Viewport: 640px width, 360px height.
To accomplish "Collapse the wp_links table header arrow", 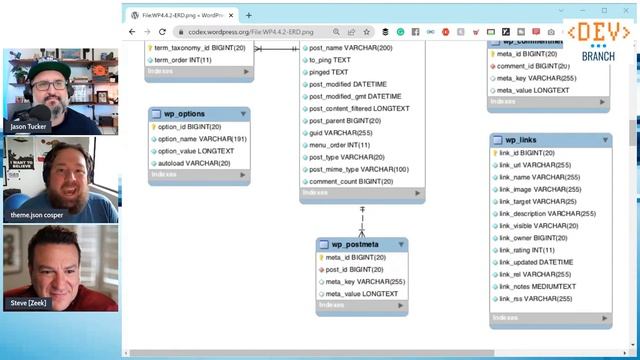I will coord(605,140).
